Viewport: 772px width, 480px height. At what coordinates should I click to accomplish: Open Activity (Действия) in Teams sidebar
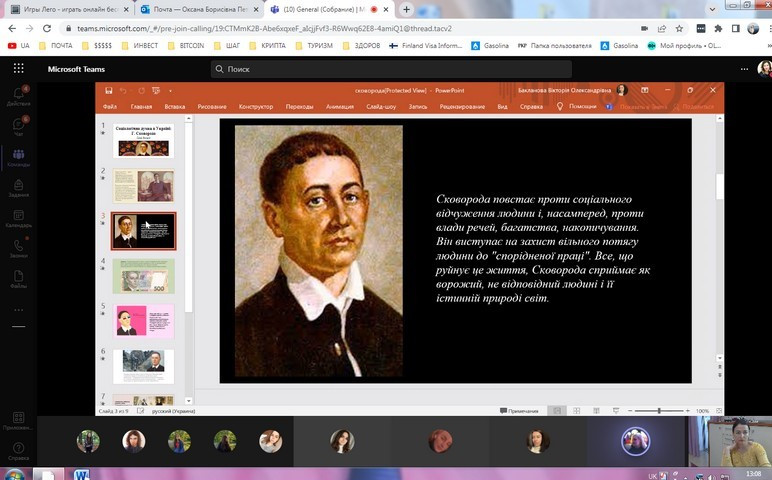[18, 96]
